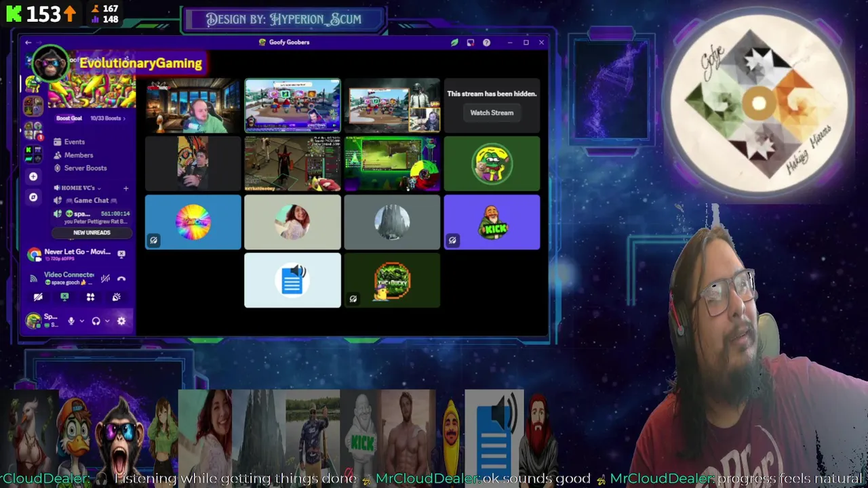
Task: Open the Kick-themed server folder icon
Action: (x=32, y=154)
